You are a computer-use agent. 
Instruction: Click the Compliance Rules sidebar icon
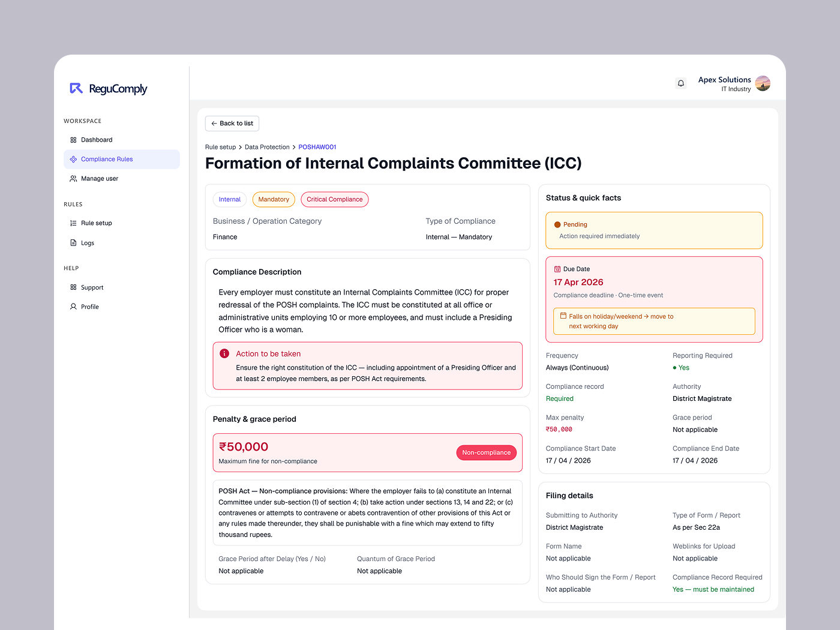[x=73, y=159]
